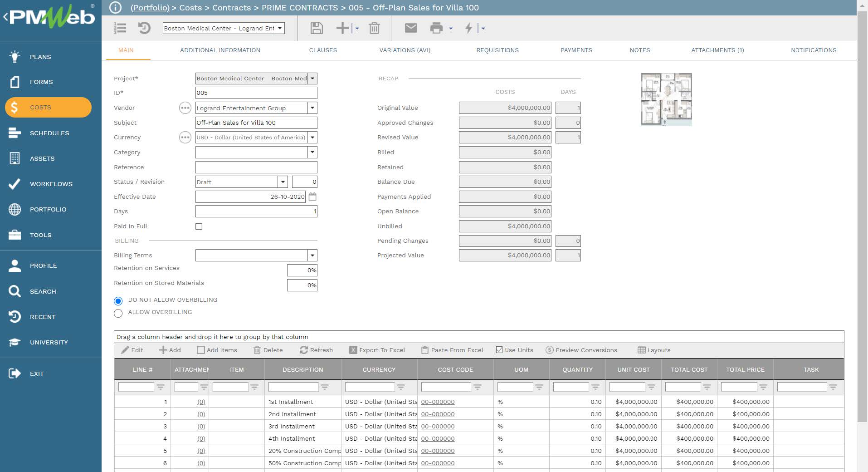Expand the project selector dropdown in toolbar
Image resolution: width=868 pixels, height=472 pixels.
click(280, 28)
